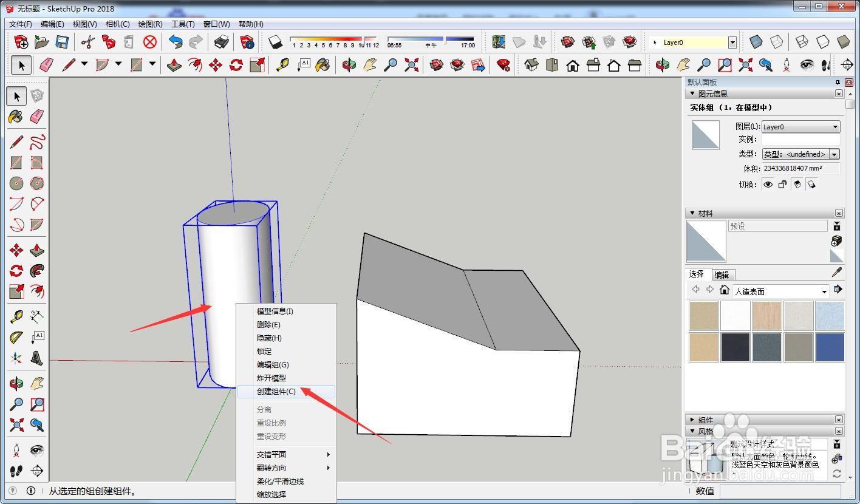
Task: Pick the blue material swatch
Action: click(x=830, y=347)
